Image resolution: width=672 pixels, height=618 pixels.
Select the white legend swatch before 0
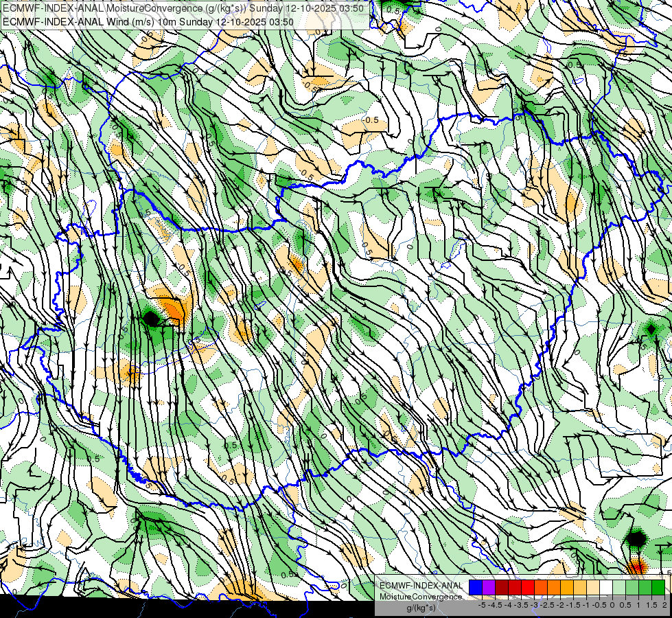606,588
